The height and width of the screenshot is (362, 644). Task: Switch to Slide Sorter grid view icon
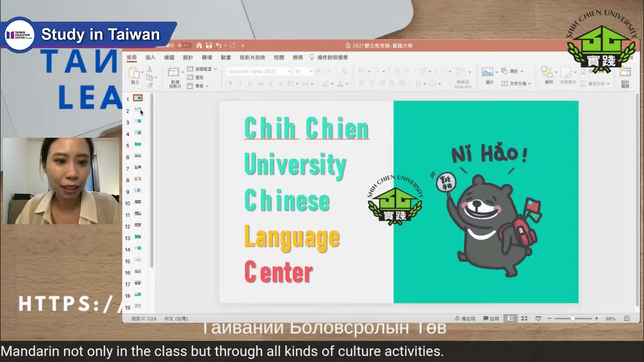point(524,319)
